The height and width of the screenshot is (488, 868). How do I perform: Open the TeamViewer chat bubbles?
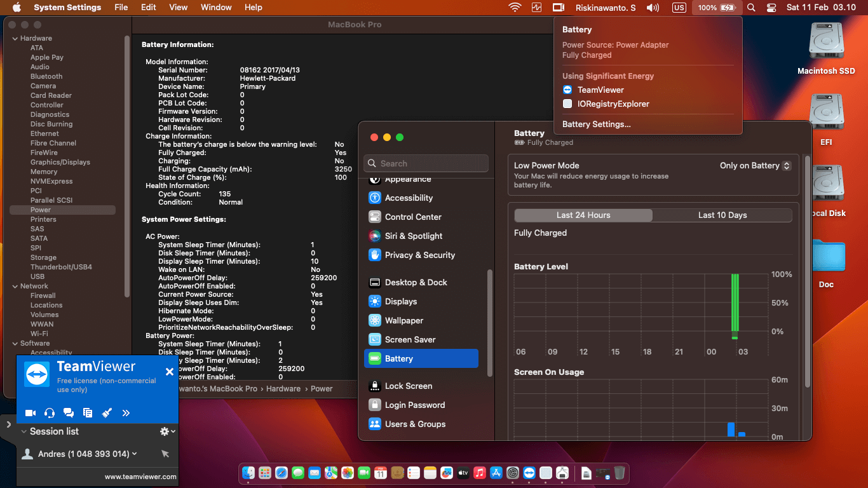point(69,413)
